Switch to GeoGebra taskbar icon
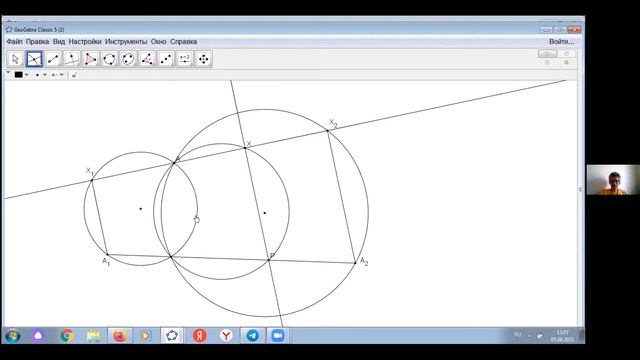 pyautogui.click(x=172, y=336)
